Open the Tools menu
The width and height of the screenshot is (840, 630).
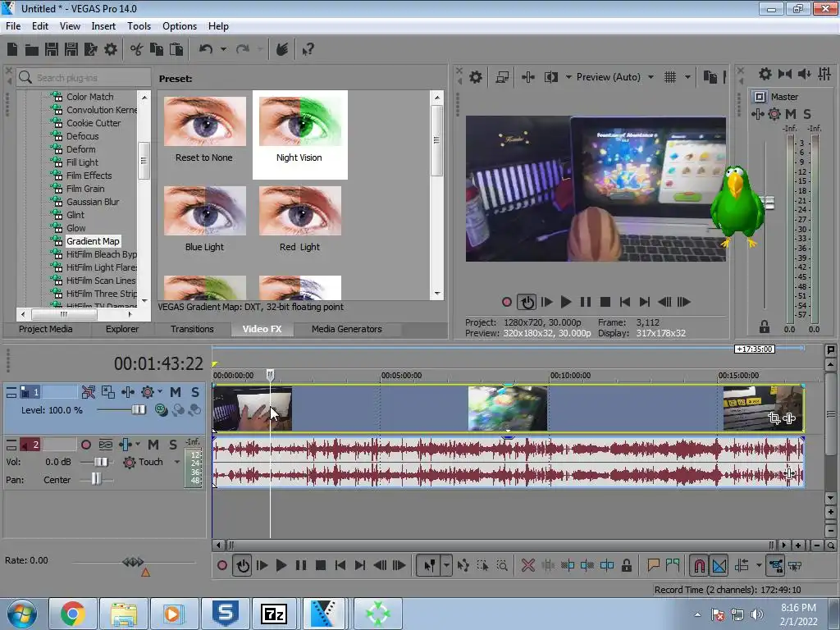pyautogui.click(x=139, y=25)
